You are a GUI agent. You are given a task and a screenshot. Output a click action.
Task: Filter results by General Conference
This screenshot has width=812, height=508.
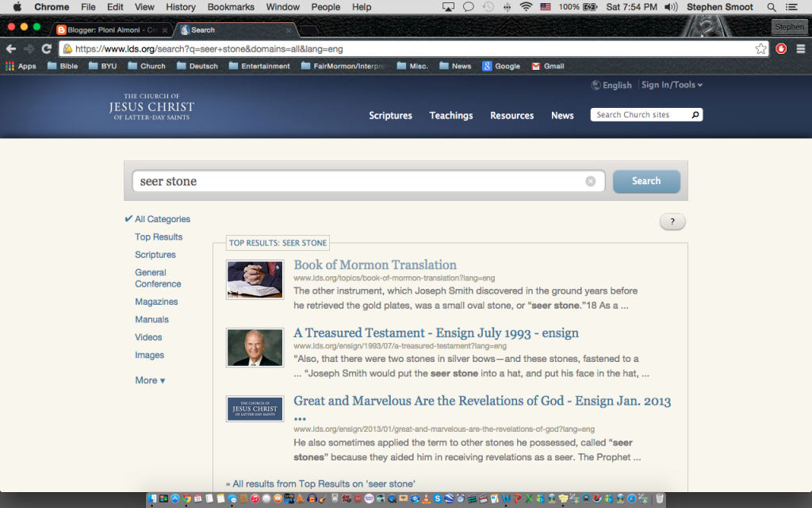[158, 278]
